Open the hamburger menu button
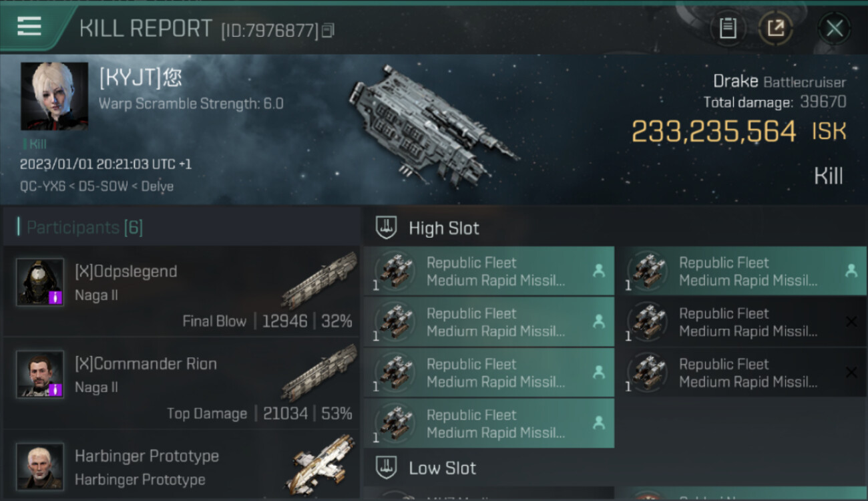Viewport: 868px width, 501px height. click(29, 27)
